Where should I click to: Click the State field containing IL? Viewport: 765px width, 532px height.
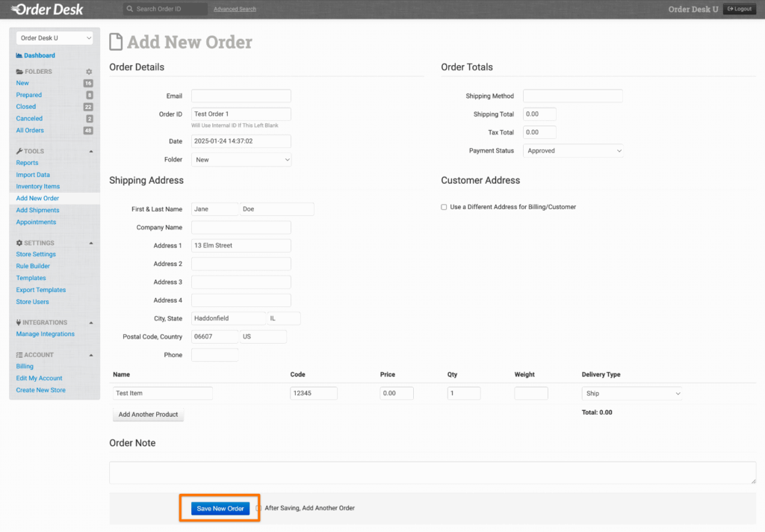284,318
